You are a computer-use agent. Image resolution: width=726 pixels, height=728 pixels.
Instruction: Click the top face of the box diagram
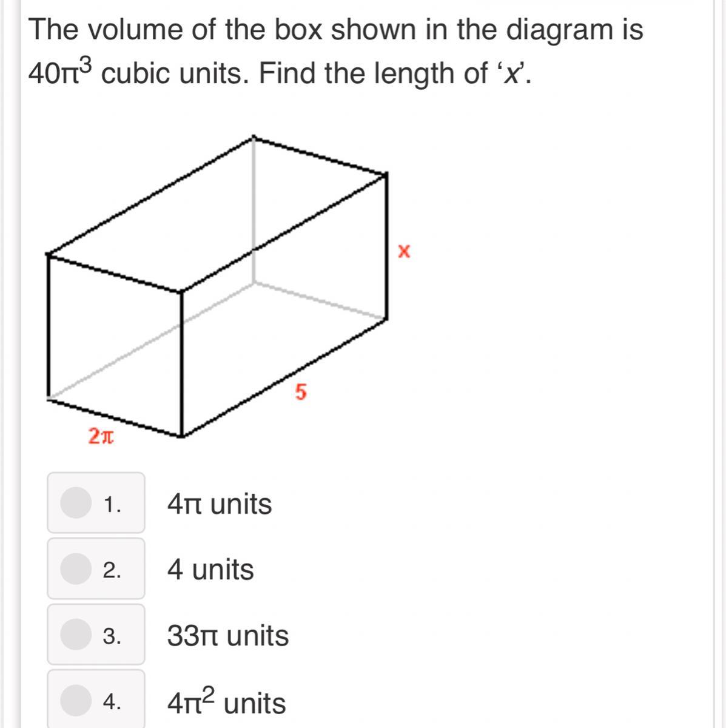coord(217,214)
